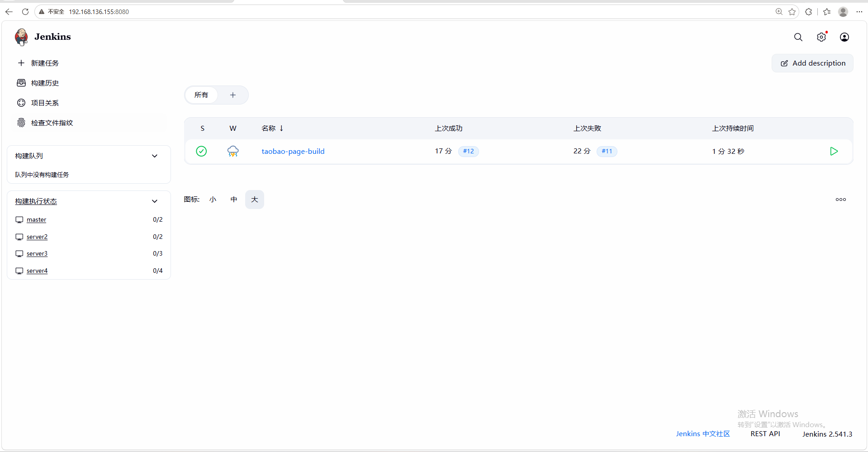Set icon size to 小 (small)
This screenshot has width=868, height=452.
213,200
